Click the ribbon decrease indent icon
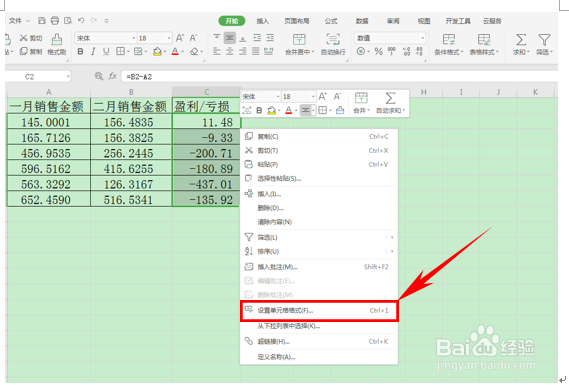 (x=257, y=38)
